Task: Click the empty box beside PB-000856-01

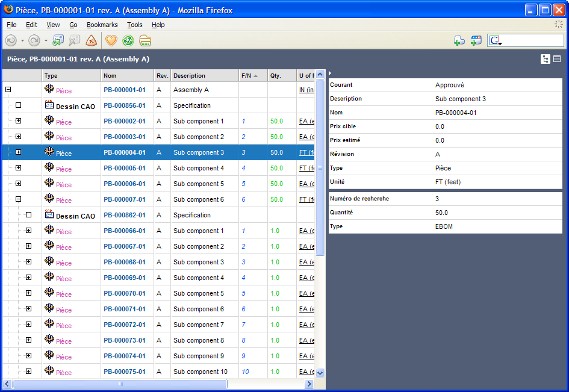Action: coord(18,105)
